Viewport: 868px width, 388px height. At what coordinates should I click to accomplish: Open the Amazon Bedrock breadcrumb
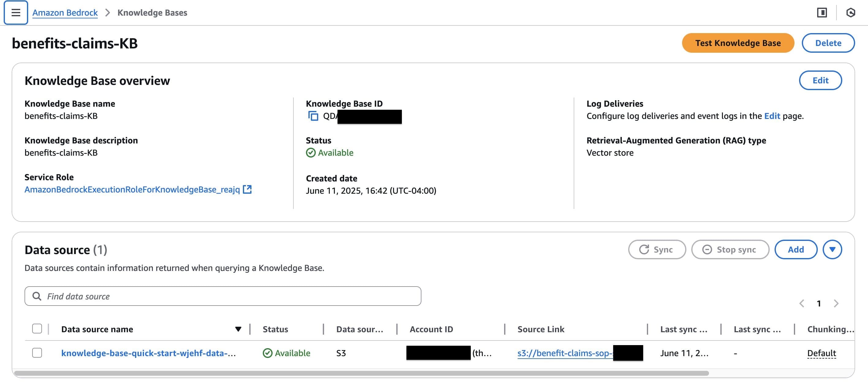65,13
